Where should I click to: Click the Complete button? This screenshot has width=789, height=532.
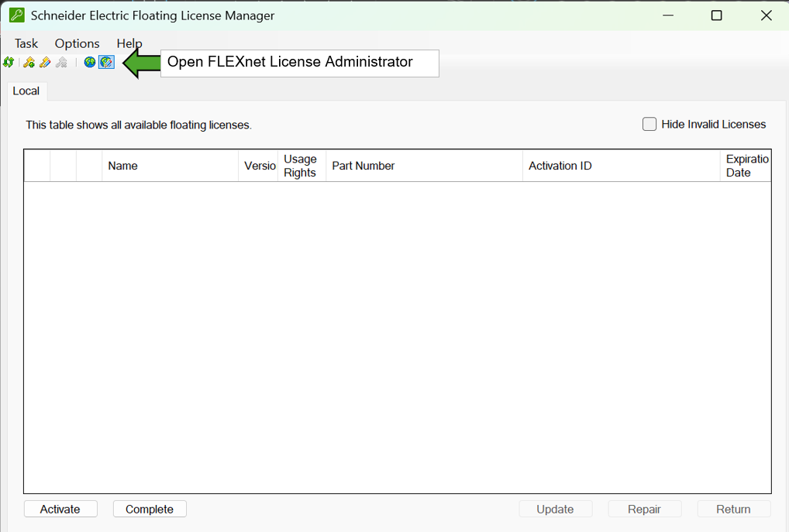(150, 509)
